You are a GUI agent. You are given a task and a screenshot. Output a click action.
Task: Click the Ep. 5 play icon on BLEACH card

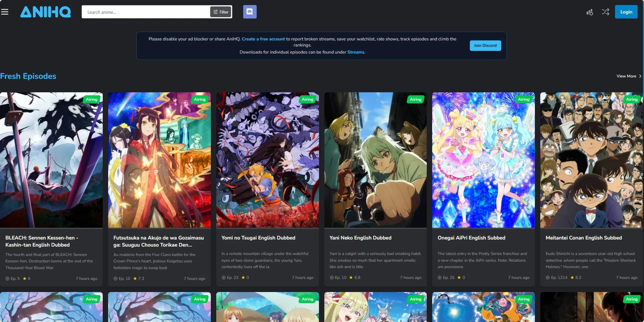click(7, 279)
